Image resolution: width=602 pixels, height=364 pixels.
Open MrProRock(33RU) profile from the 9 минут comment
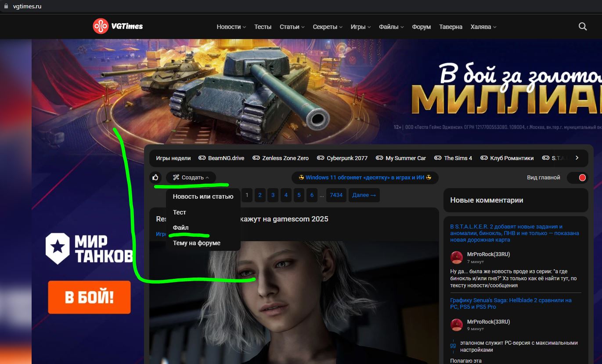pos(488,322)
